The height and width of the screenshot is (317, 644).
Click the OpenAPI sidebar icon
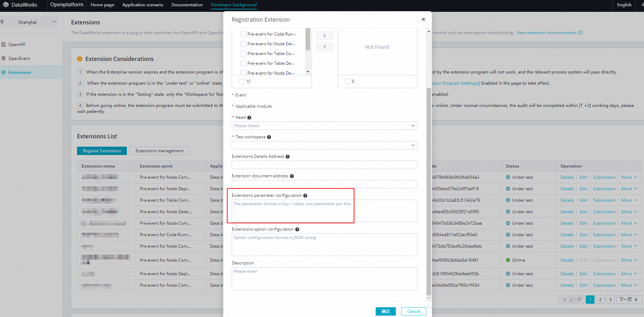tap(3, 44)
